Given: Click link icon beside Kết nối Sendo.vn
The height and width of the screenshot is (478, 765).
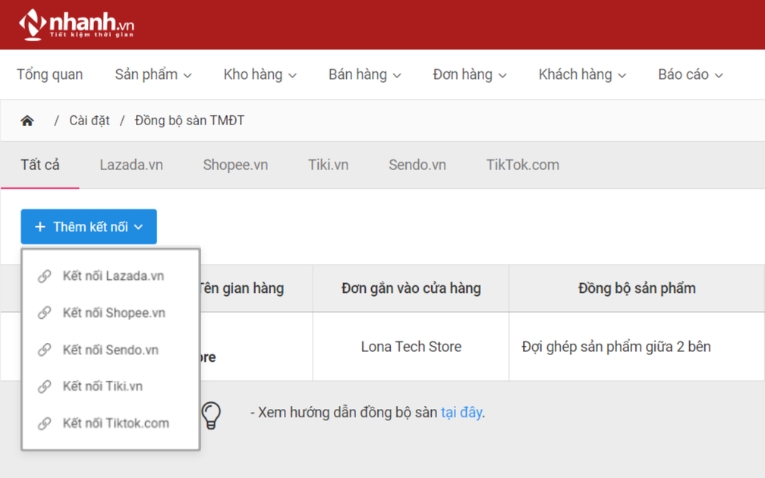Looking at the screenshot, I should (x=44, y=350).
